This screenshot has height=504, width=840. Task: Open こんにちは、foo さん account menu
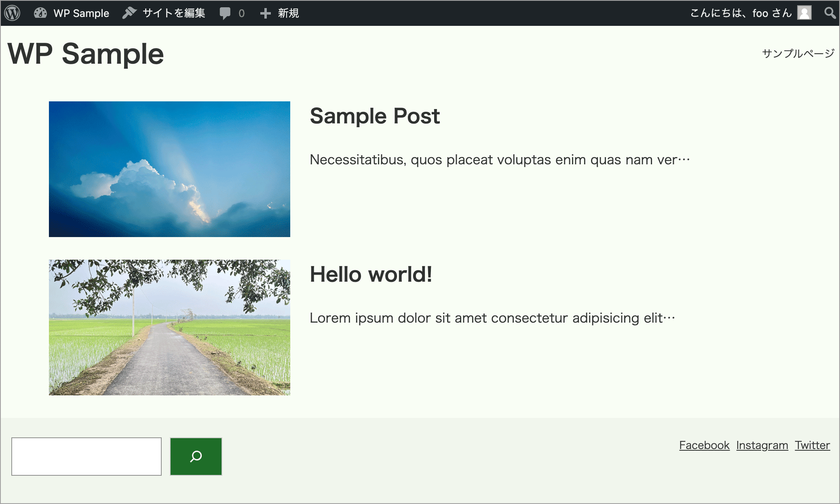[741, 13]
